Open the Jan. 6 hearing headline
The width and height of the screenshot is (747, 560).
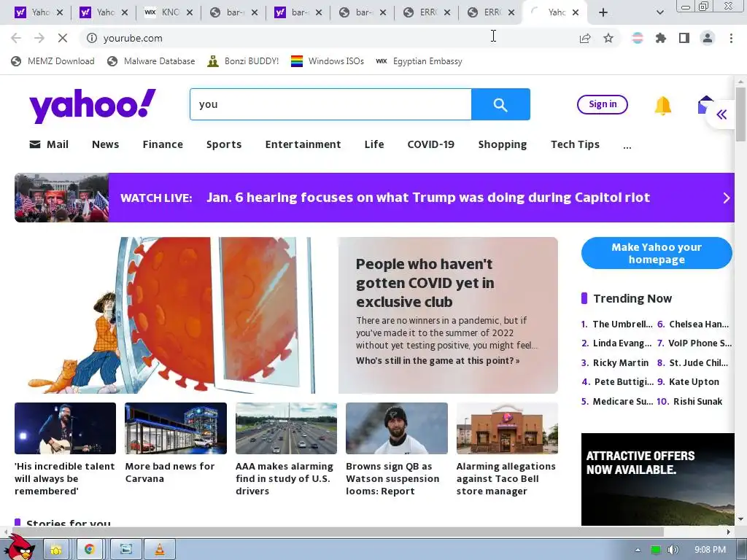[x=427, y=198]
